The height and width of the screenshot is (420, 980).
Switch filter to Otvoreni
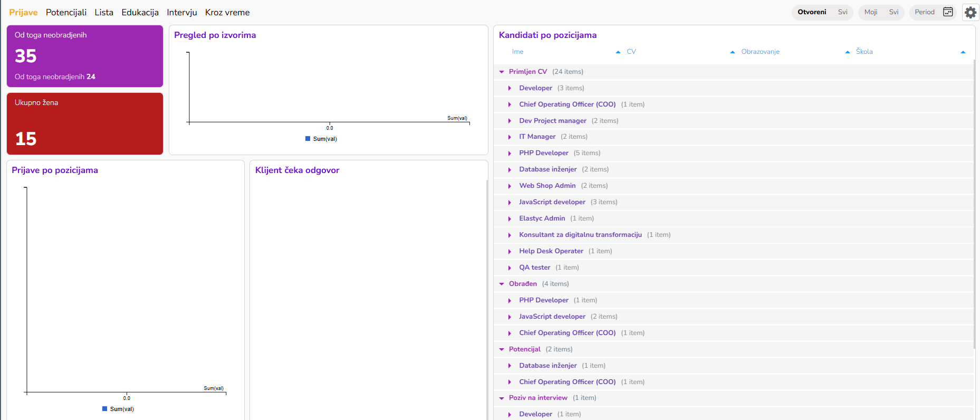[812, 12]
